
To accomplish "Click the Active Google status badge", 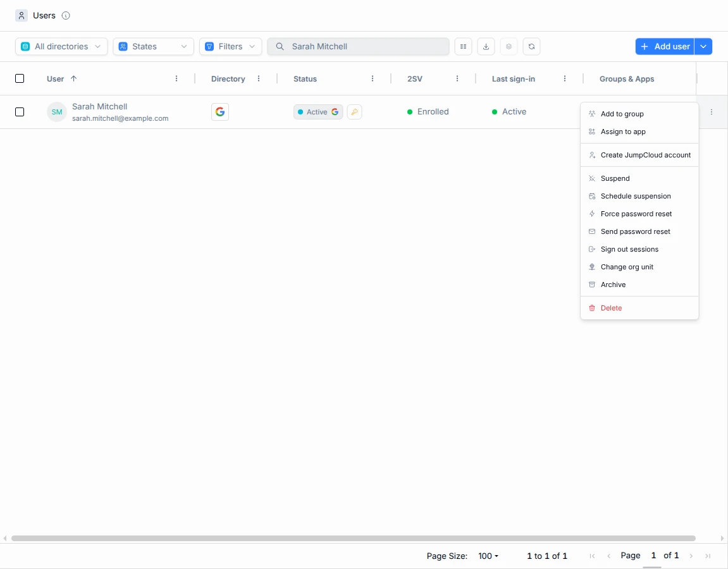I will 318,112.
